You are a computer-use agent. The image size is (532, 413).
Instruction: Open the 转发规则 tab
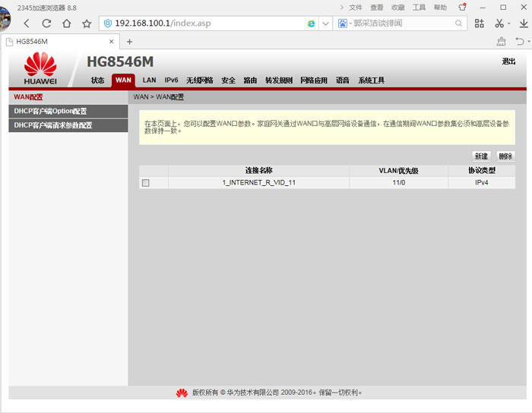[279, 80]
